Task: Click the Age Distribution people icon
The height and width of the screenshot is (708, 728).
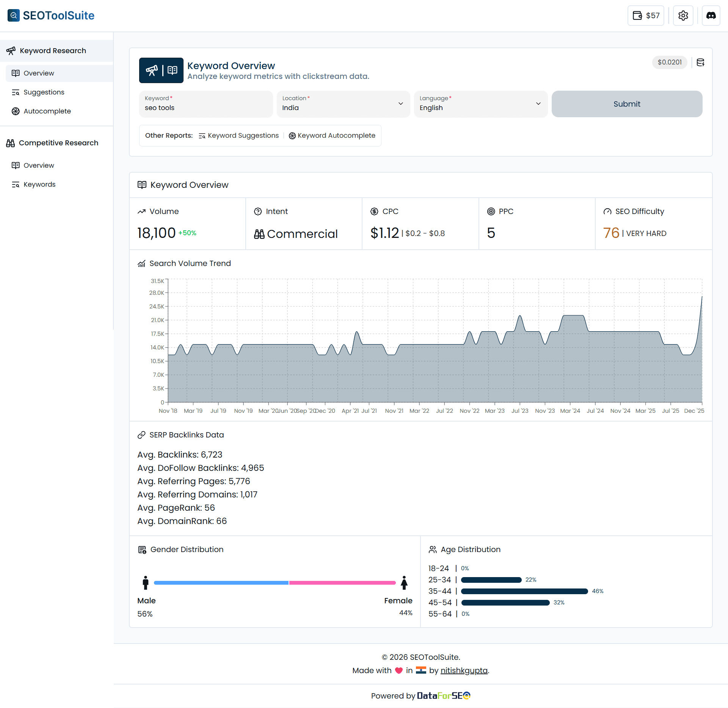Action: point(433,550)
